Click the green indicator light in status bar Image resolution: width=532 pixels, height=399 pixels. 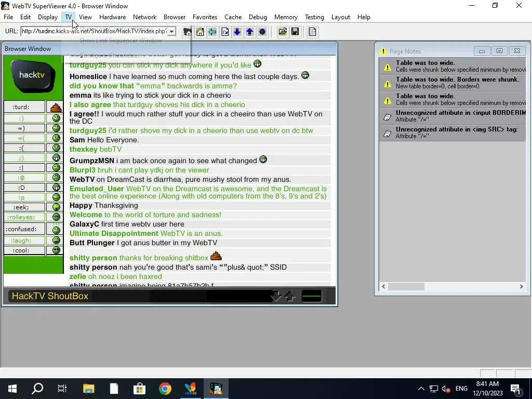(x=312, y=296)
